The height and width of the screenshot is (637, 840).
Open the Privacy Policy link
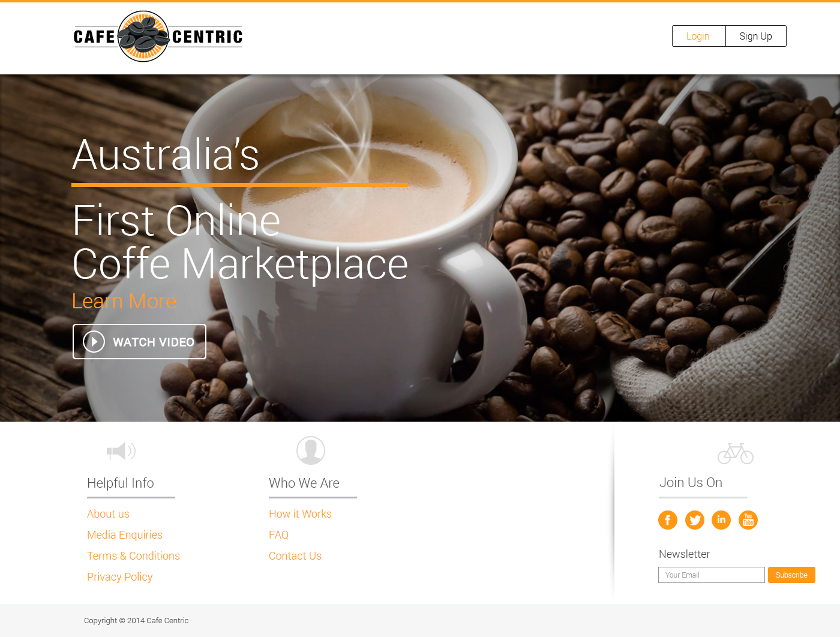tap(120, 577)
